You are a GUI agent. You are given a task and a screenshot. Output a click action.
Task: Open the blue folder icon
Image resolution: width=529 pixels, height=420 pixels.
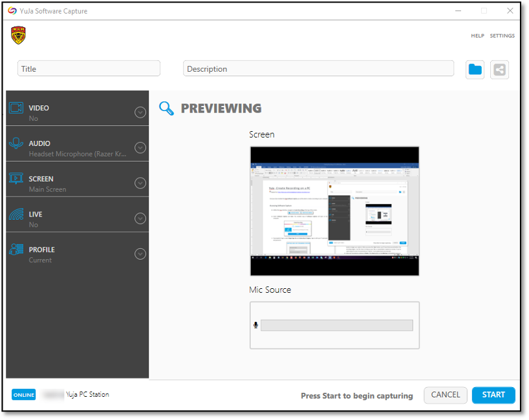click(x=475, y=70)
